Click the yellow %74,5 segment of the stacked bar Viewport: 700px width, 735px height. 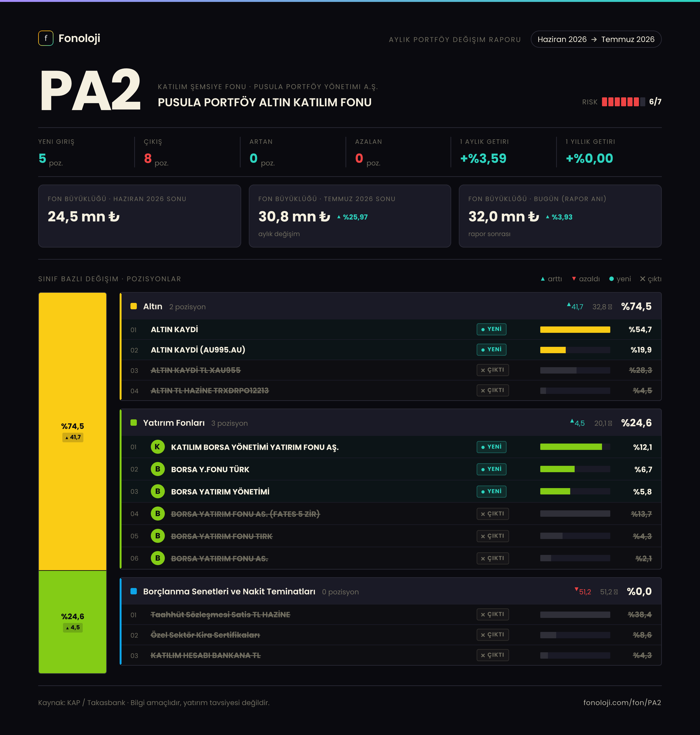[x=72, y=431]
